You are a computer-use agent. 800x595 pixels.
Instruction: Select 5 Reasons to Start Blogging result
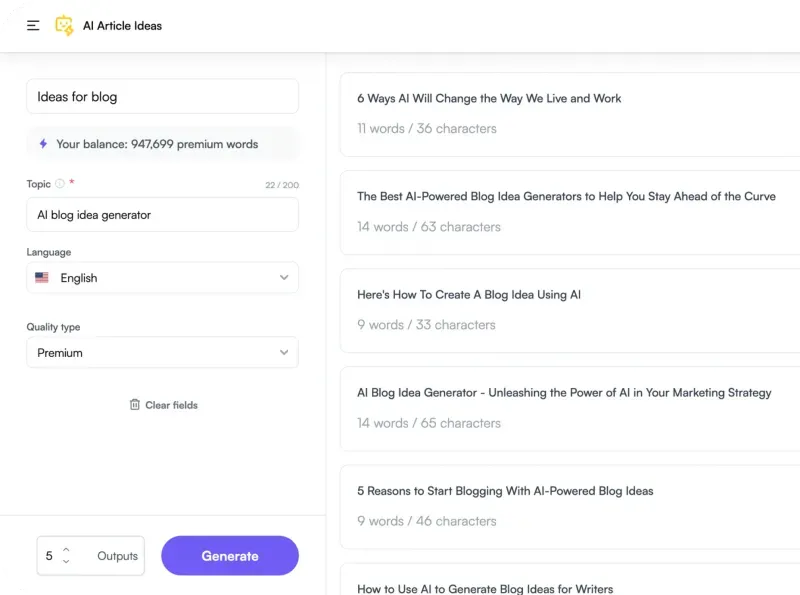point(570,507)
